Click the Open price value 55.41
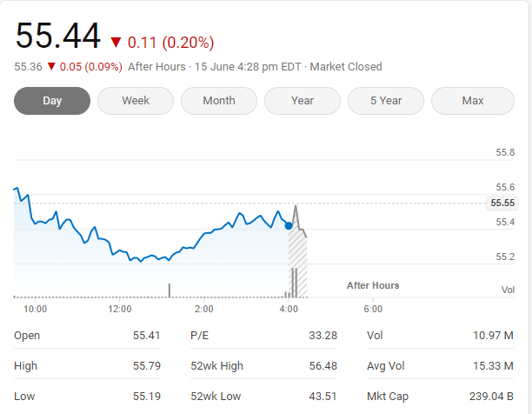This screenshot has width=532, height=414. pyautogui.click(x=146, y=336)
